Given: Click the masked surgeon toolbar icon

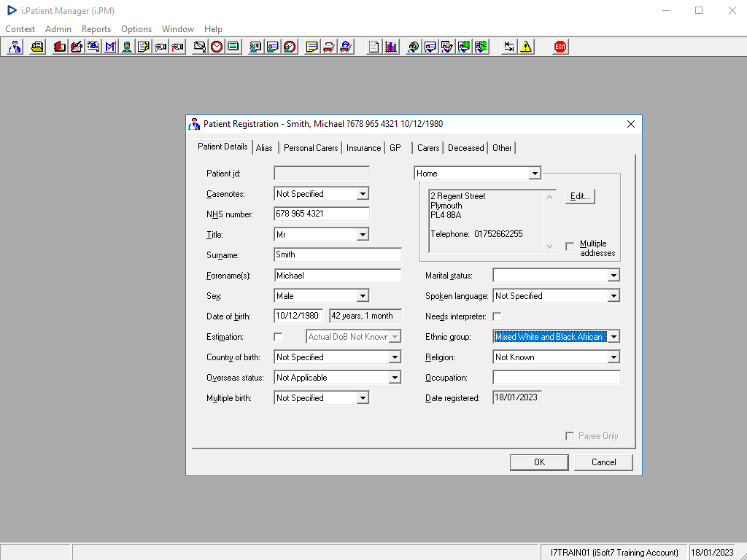Looking at the screenshot, I should click(127, 47).
